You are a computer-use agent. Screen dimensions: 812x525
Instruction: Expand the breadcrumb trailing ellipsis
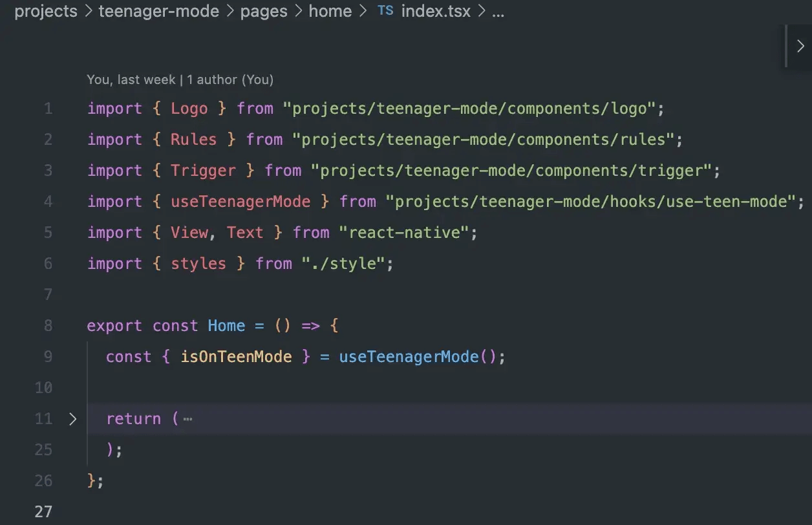(498, 12)
